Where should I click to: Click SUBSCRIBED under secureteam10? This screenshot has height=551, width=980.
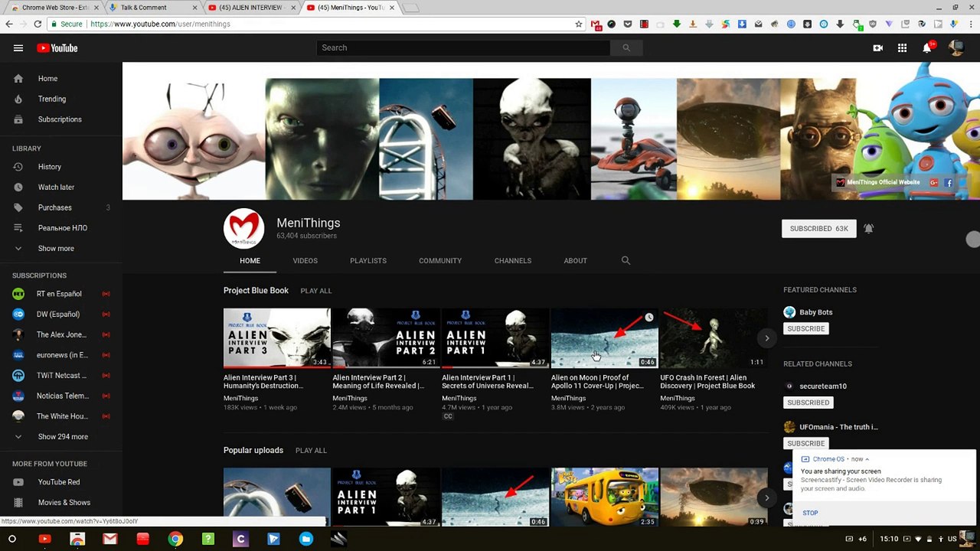click(808, 403)
